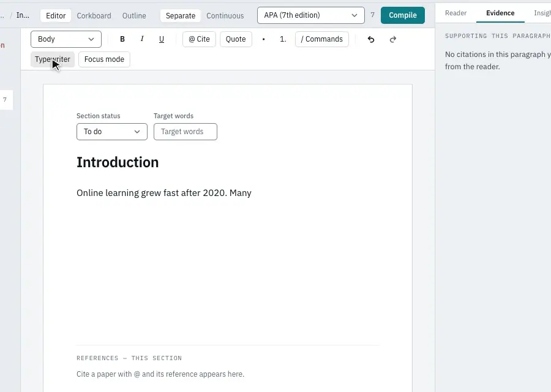Image resolution: width=551 pixels, height=392 pixels.
Task: Open the Insights panel tab
Action: point(542,13)
